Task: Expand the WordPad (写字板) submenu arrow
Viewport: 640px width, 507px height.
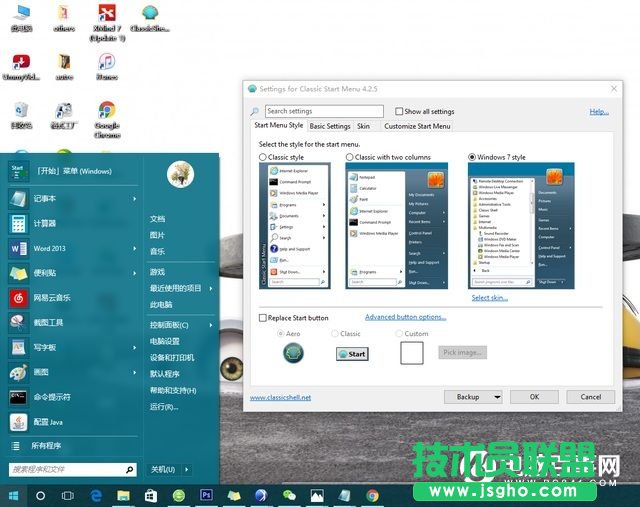Action: pos(134,347)
